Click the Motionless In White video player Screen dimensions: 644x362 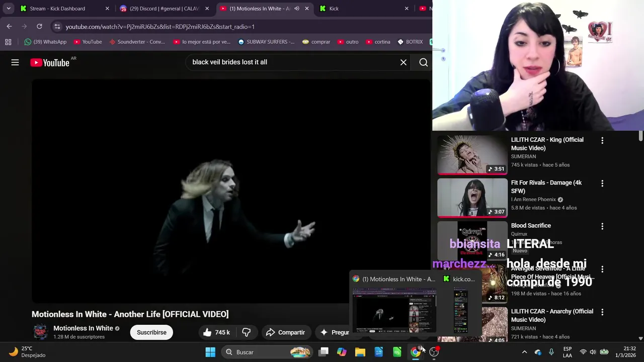click(x=231, y=192)
